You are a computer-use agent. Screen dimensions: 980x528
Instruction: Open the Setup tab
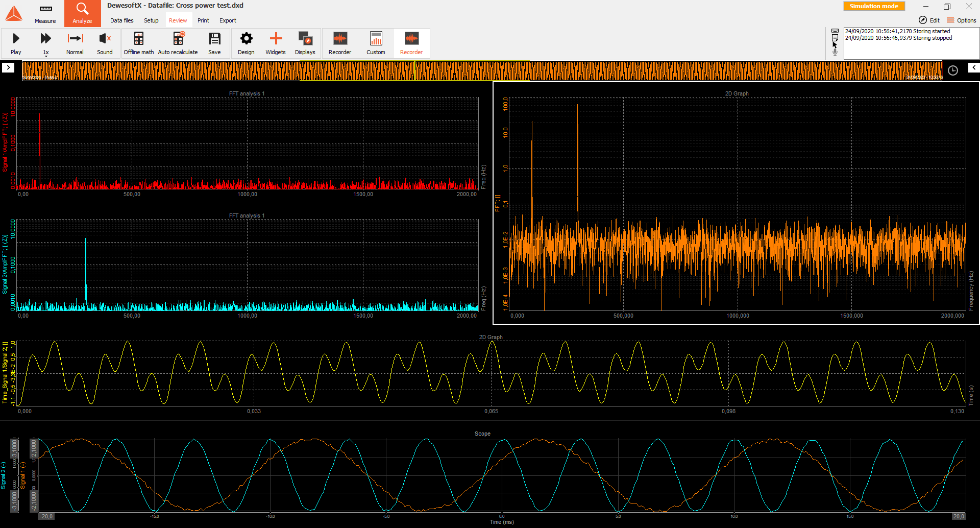tap(151, 20)
